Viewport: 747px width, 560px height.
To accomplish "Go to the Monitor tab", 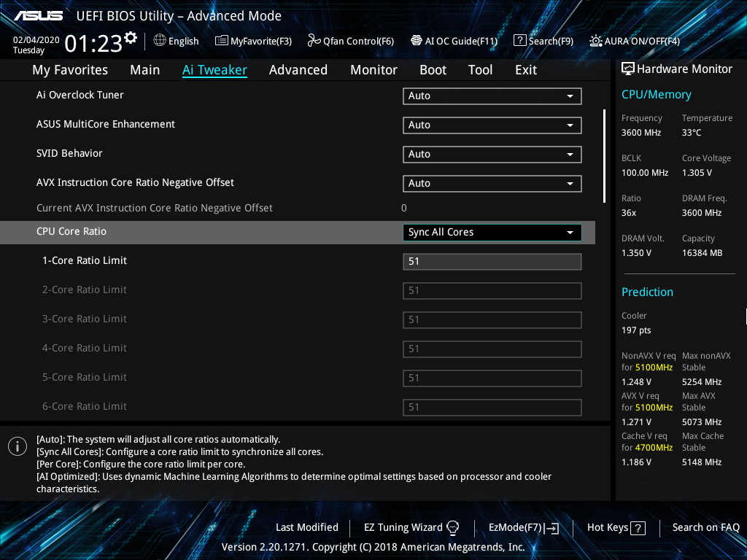I will (x=373, y=70).
